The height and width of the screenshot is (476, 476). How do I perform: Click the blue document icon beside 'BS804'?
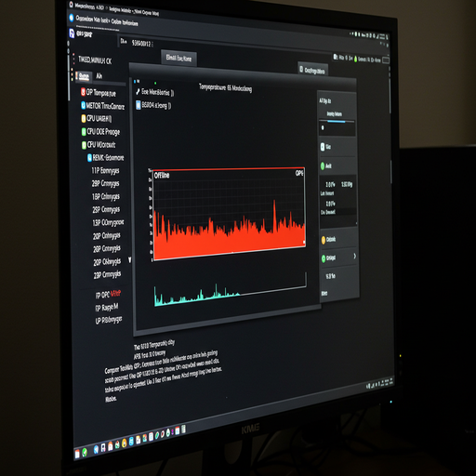139,105
